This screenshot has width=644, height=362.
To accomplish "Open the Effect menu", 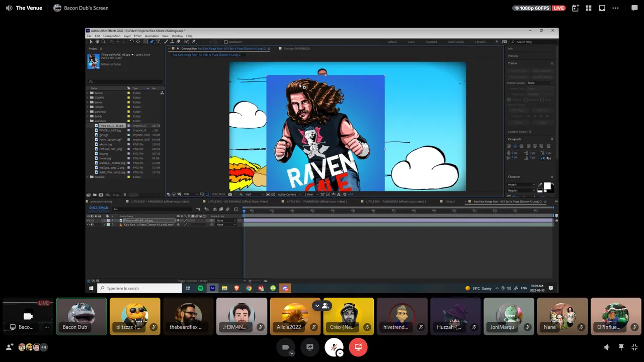I will click(138, 36).
